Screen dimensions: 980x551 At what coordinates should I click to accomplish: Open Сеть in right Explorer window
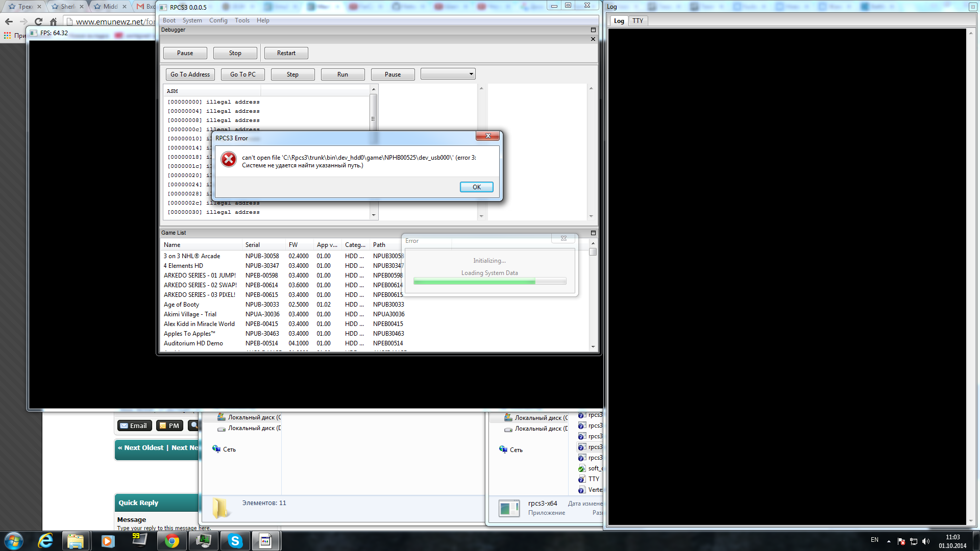[x=516, y=450]
